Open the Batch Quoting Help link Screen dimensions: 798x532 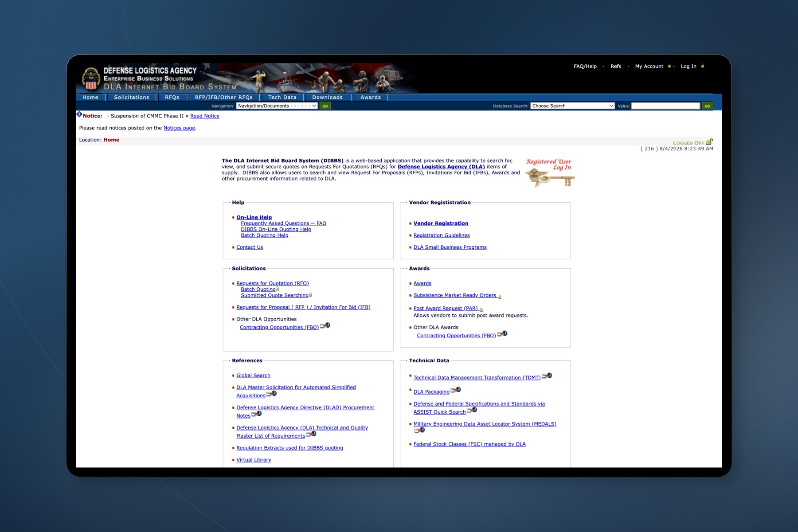point(264,235)
